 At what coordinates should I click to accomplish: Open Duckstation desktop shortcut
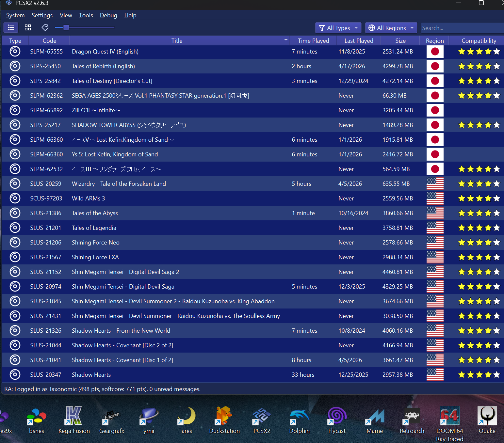(x=224, y=421)
